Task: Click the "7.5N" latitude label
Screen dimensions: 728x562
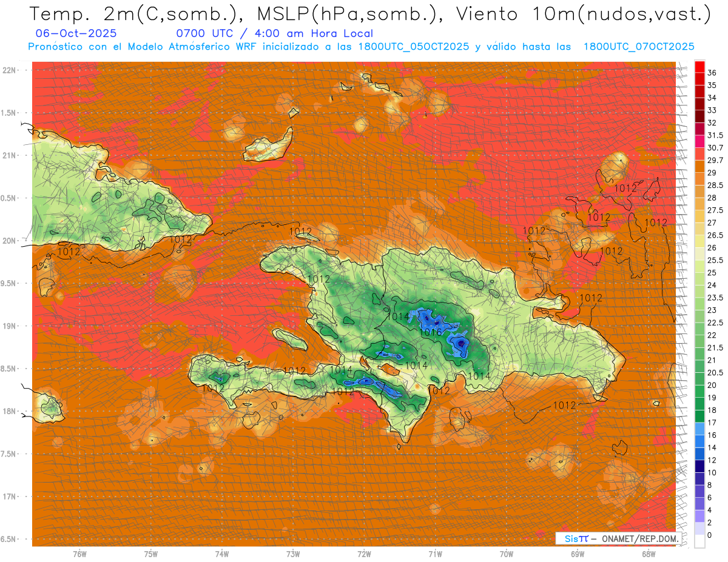Action: coord(9,453)
